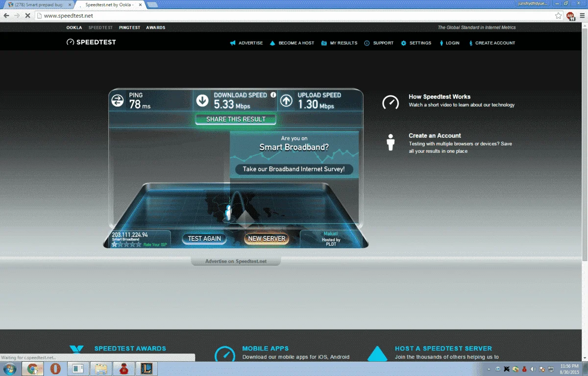Screen dimensions: 588x376
Task: Open the SPEEDTEST top menu link
Action: click(x=100, y=27)
